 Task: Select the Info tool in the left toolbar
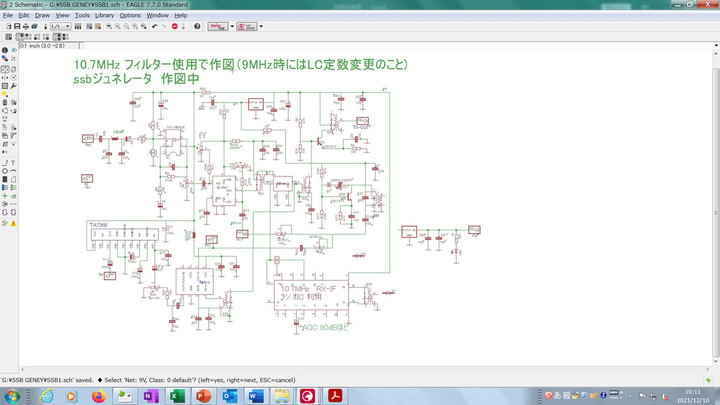tap(5, 50)
